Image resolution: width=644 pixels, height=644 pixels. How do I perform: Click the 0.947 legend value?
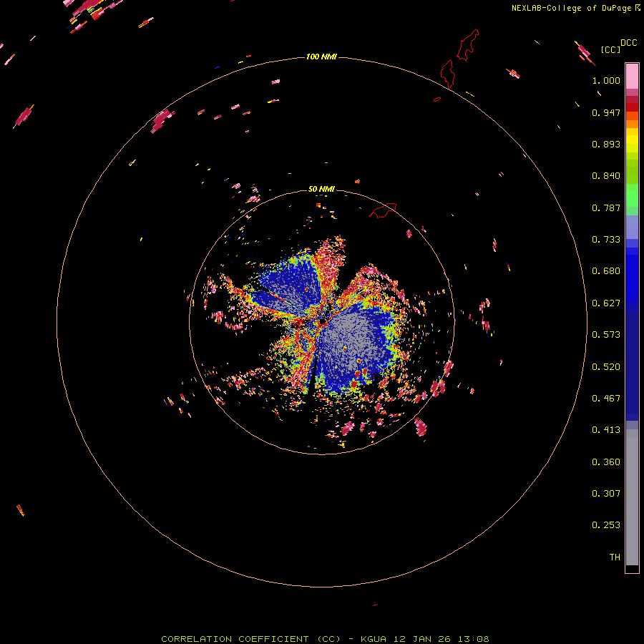click(x=606, y=112)
